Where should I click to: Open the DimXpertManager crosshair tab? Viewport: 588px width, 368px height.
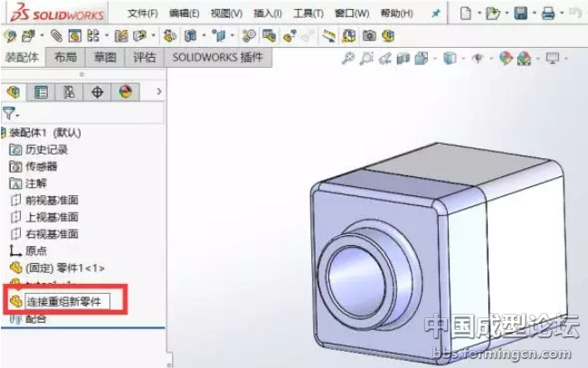pyautogui.click(x=98, y=92)
